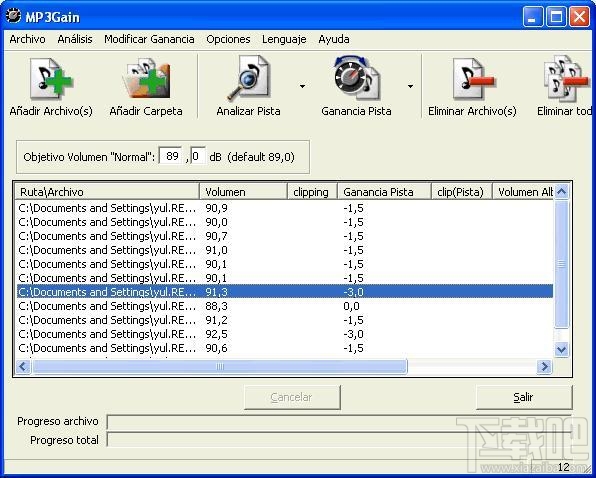Sort by the Volumen Album column header
The width and height of the screenshot is (596, 478).
tap(523, 192)
